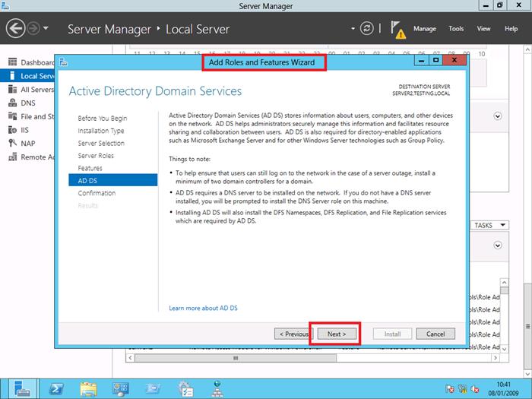
Task: Click the Destination Server name text
Action: click(421, 93)
